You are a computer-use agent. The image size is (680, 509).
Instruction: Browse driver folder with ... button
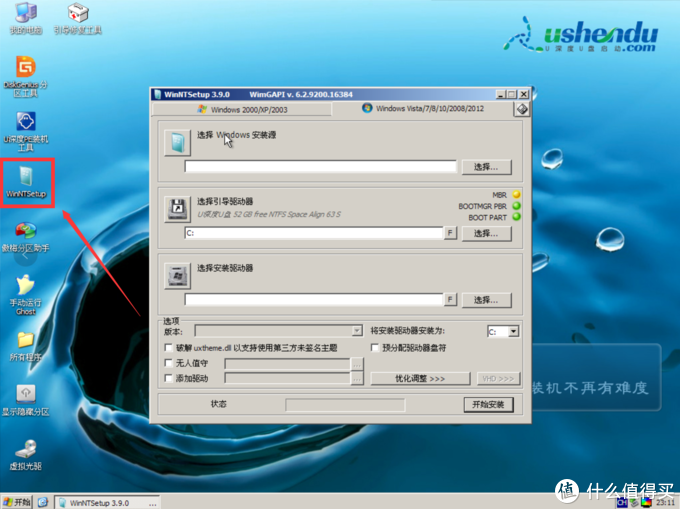(x=356, y=379)
